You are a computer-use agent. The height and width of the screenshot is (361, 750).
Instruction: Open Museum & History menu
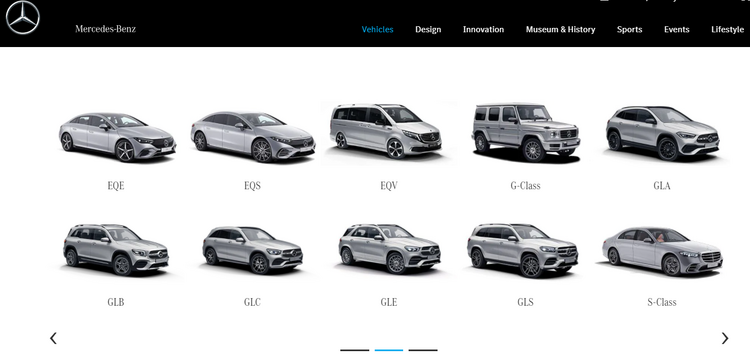coord(560,29)
